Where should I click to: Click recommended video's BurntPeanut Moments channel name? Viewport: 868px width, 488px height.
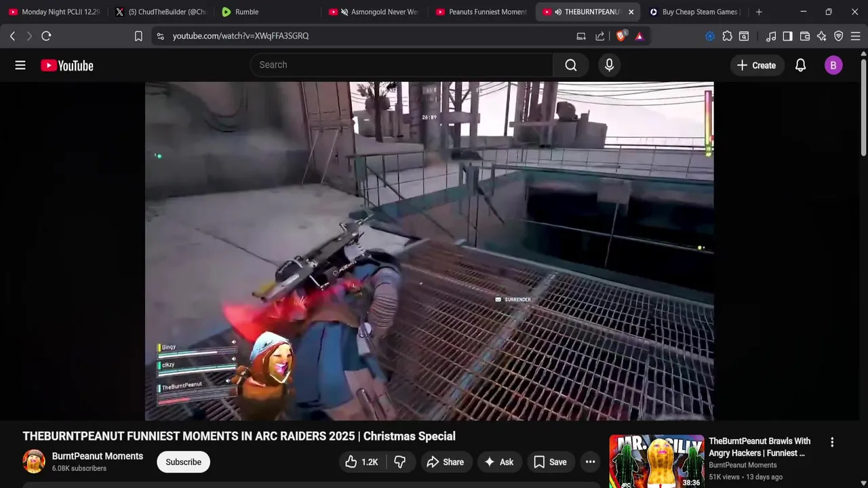743,465
